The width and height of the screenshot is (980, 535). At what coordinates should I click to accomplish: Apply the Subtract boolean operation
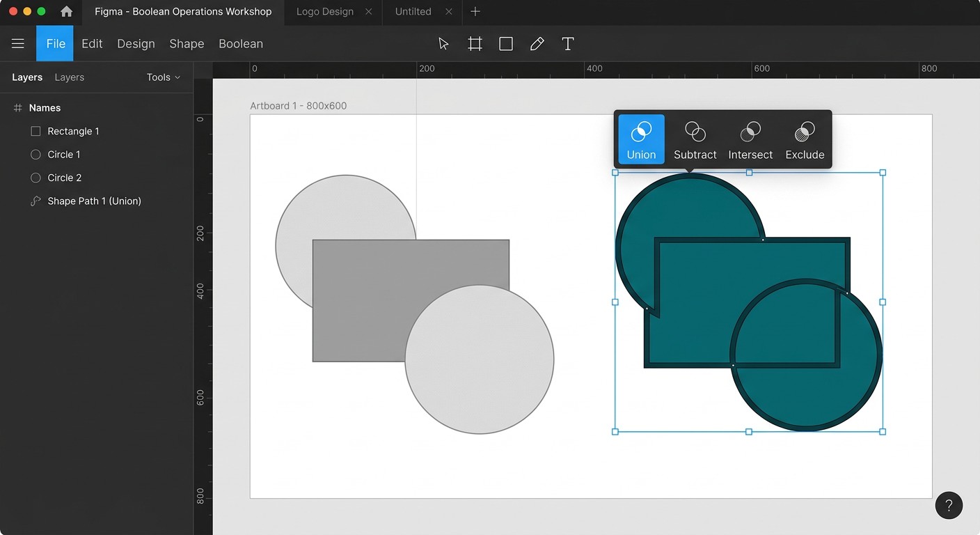695,139
